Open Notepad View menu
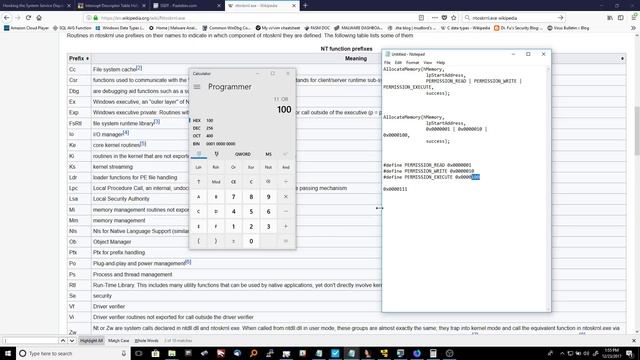The width and height of the screenshot is (640, 360). [x=427, y=62]
